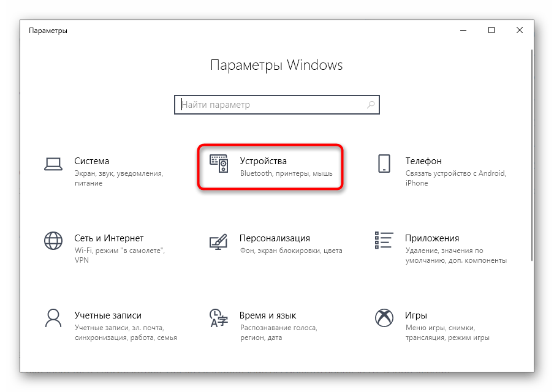The height and width of the screenshot is (392, 554).
Task: Click the Время и язык clock icon
Action: click(219, 318)
